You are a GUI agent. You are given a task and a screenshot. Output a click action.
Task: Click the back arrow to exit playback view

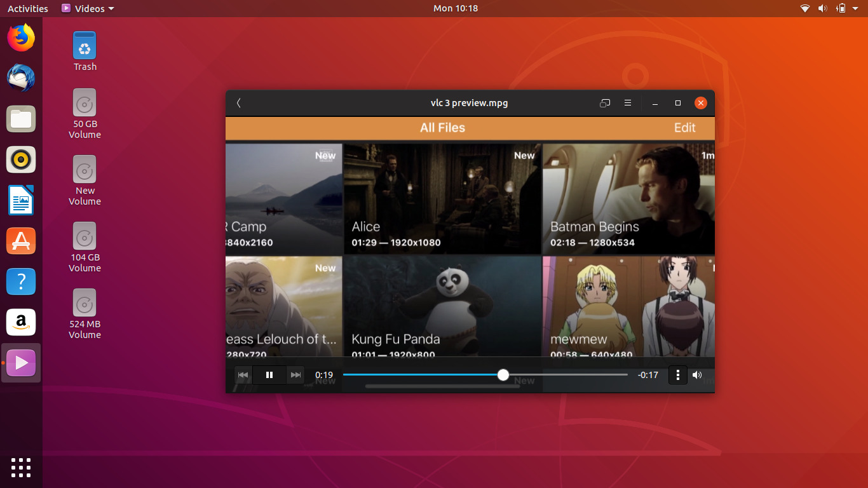pyautogui.click(x=238, y=102)
